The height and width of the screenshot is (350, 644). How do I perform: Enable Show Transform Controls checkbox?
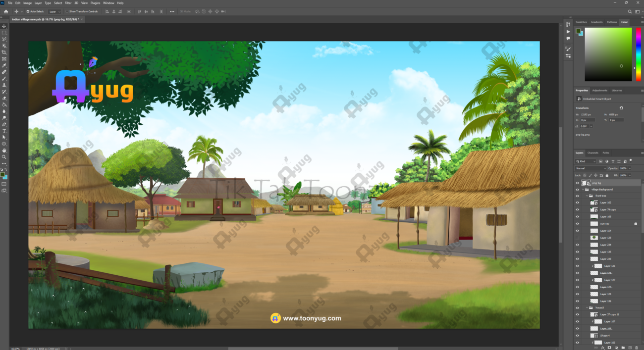tap(67, 11)
